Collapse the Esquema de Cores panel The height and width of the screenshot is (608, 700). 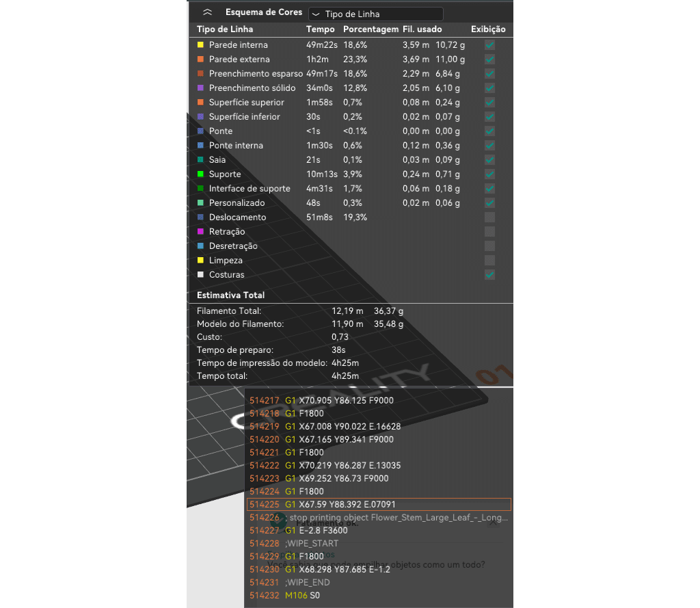click(x=207, y=12)
